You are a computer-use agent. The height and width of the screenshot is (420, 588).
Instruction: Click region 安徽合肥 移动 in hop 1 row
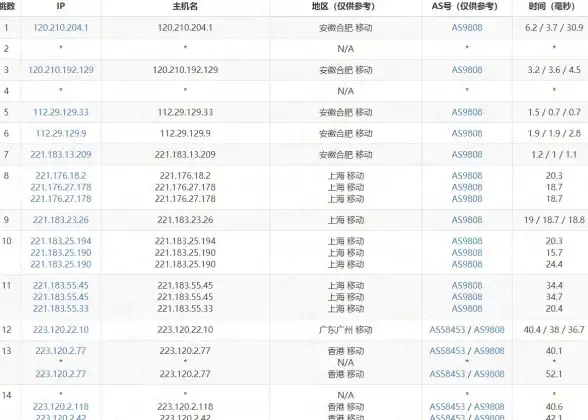coord(345,28)
